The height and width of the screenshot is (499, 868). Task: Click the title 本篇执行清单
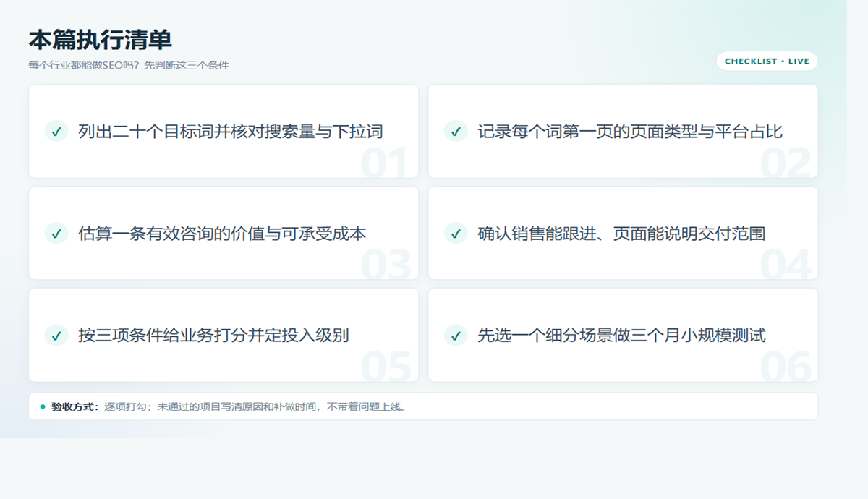[x=100, y=39]
